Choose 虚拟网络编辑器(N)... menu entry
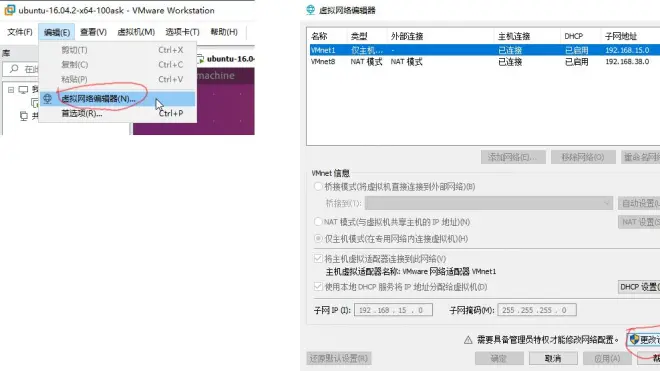660x371 pixels. click(x=118, y=99)
